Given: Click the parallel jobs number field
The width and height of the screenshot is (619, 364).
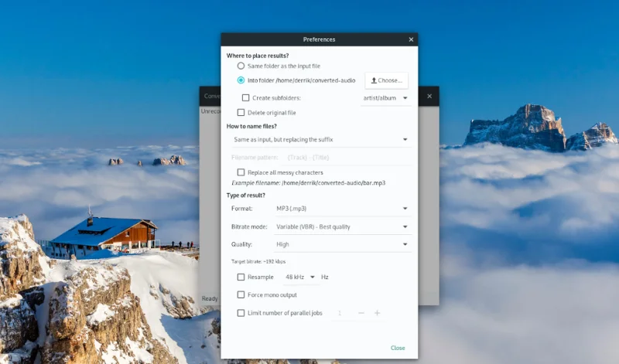Looking at the screenshot, I should [x=341, y=313].
